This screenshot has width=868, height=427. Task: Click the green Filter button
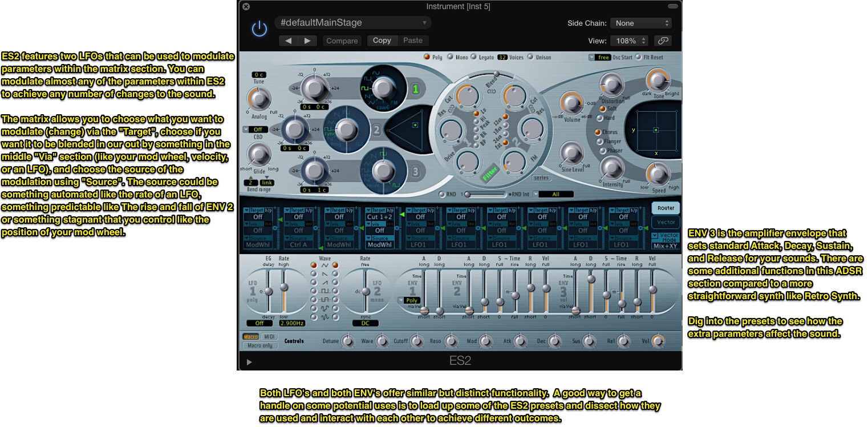[490, 173]
